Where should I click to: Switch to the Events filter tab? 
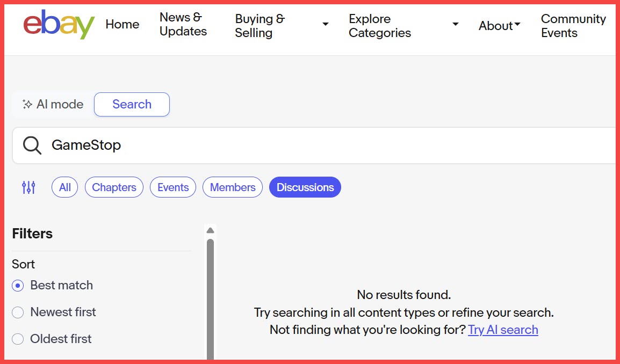click(173, 187)
